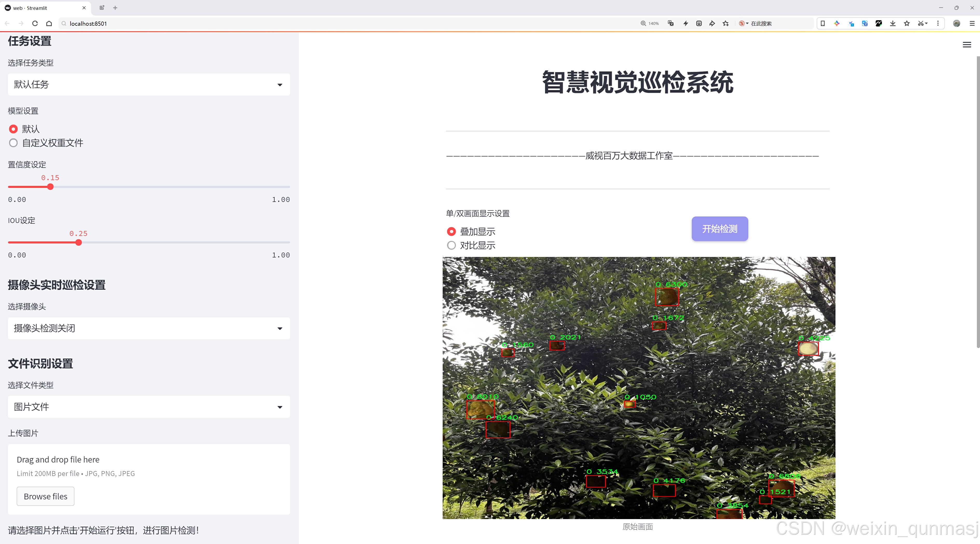Select the 对比显示 display mode
The height and width of the screenshot is (544, 980).
point(451,246)
